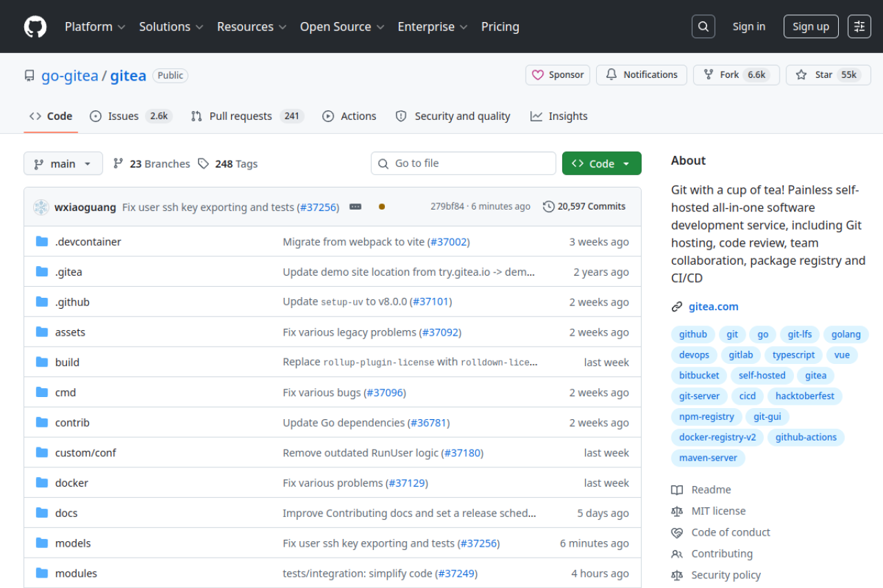Open Readme via the book icon

[677, 489]
